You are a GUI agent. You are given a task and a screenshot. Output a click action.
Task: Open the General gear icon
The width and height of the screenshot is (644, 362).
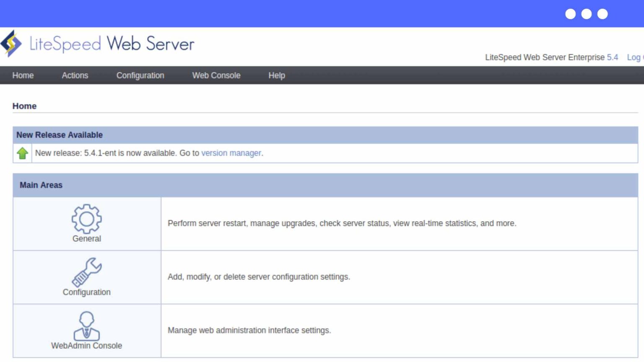pyautogui.click(x=87, y=219)
